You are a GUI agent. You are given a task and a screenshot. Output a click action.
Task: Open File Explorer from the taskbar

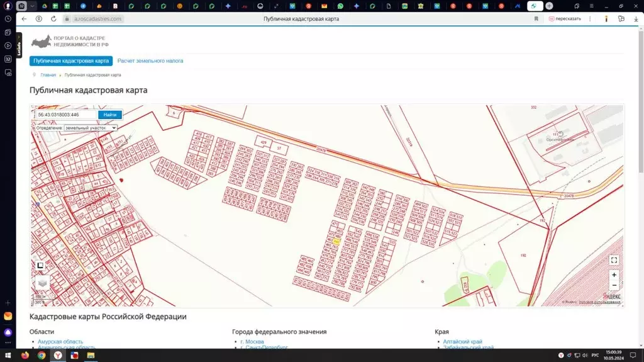pyautogui.click(x=91, y=356)
